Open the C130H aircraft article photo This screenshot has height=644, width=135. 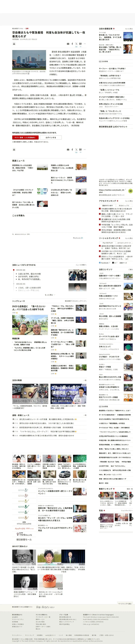pyautogui.click(x=29, y=60)
